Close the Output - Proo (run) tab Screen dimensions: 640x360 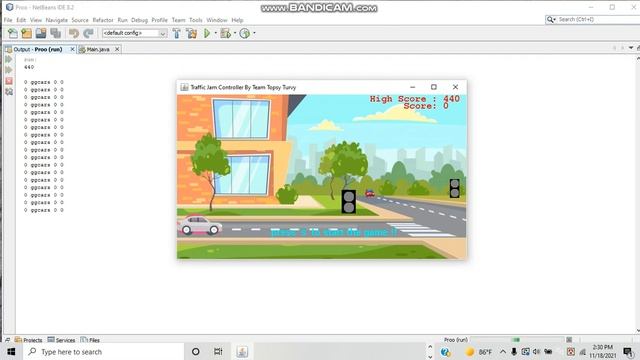tap(72, 49)
